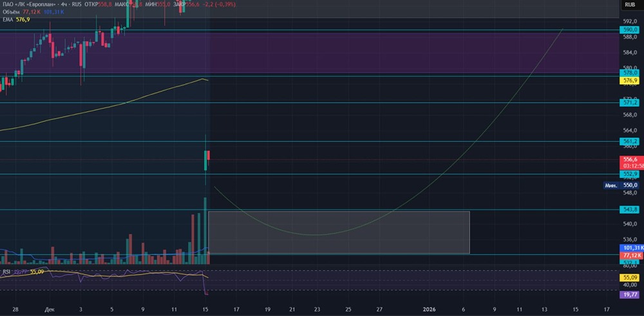The image size is (644, 316).
Task: Click the 578,0 horizontal line price label
Action: [630, 73]
